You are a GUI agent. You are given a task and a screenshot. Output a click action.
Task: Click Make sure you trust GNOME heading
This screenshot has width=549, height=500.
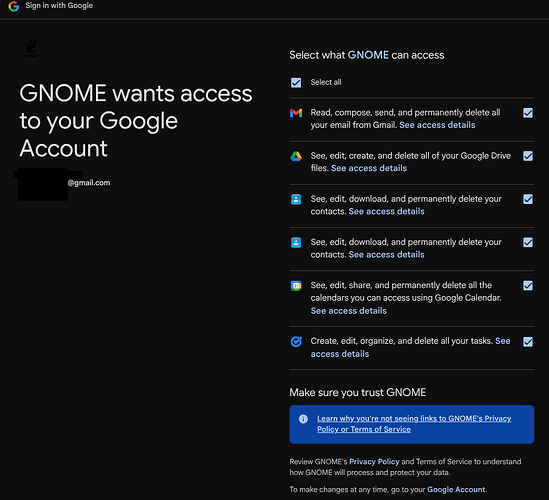click(x=357, y=392)
